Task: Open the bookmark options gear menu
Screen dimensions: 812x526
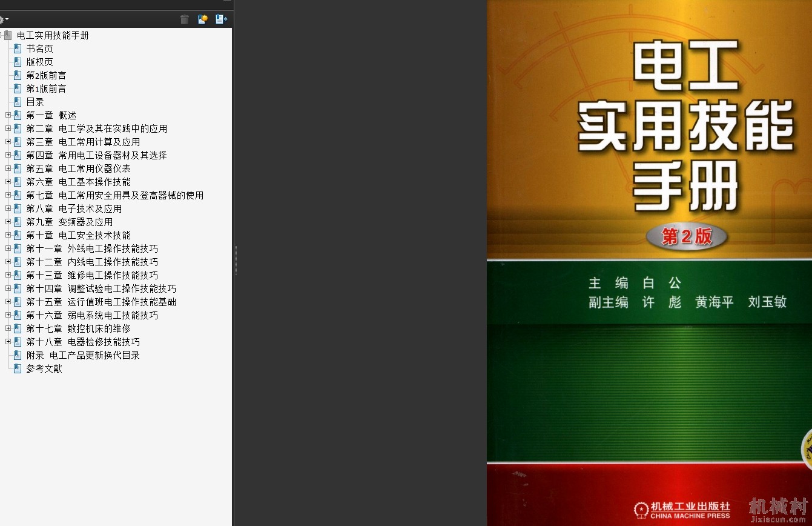Action: (4, 19)
